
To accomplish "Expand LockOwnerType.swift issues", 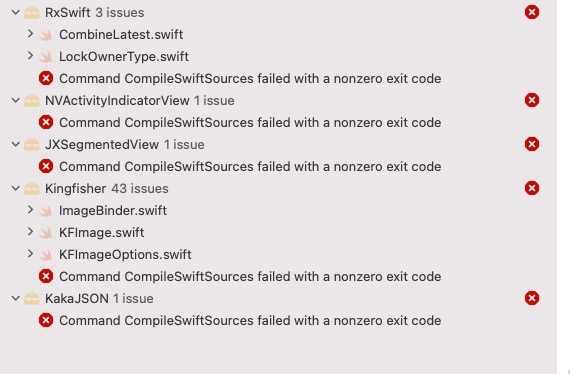I will click(x=31, y=56).
